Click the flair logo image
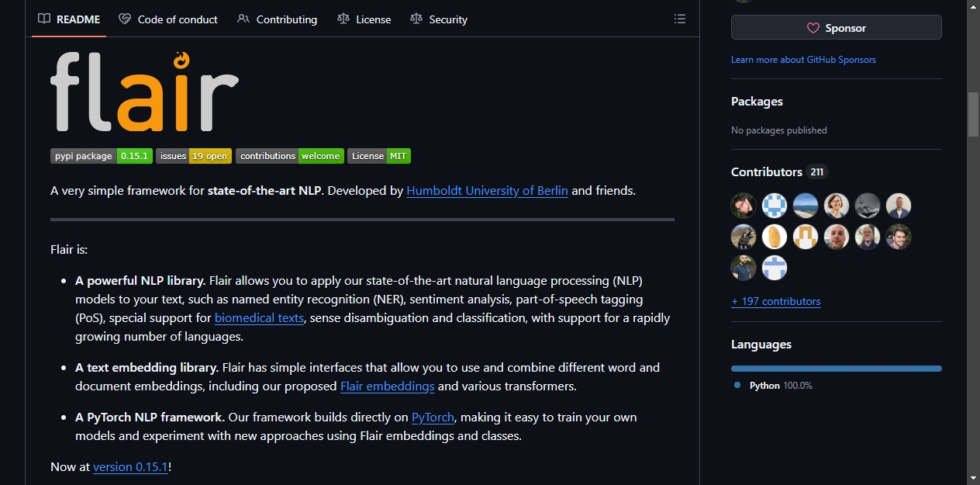980x485 pixels. click(144, 92)
